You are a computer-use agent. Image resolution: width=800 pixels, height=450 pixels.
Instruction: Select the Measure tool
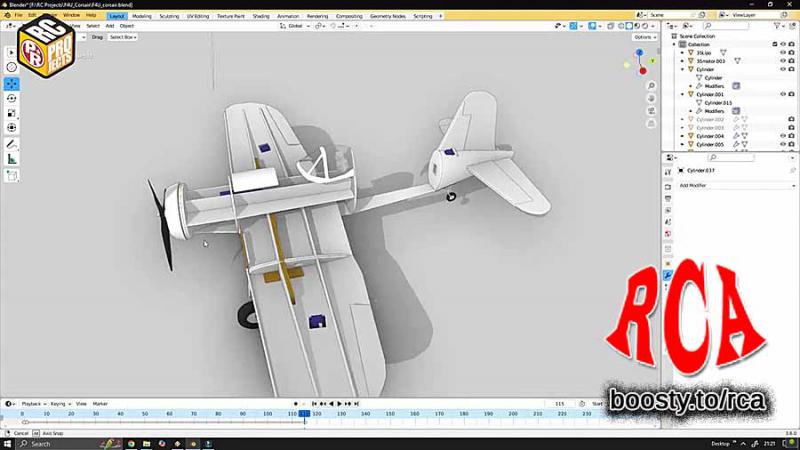click(12, 160)
